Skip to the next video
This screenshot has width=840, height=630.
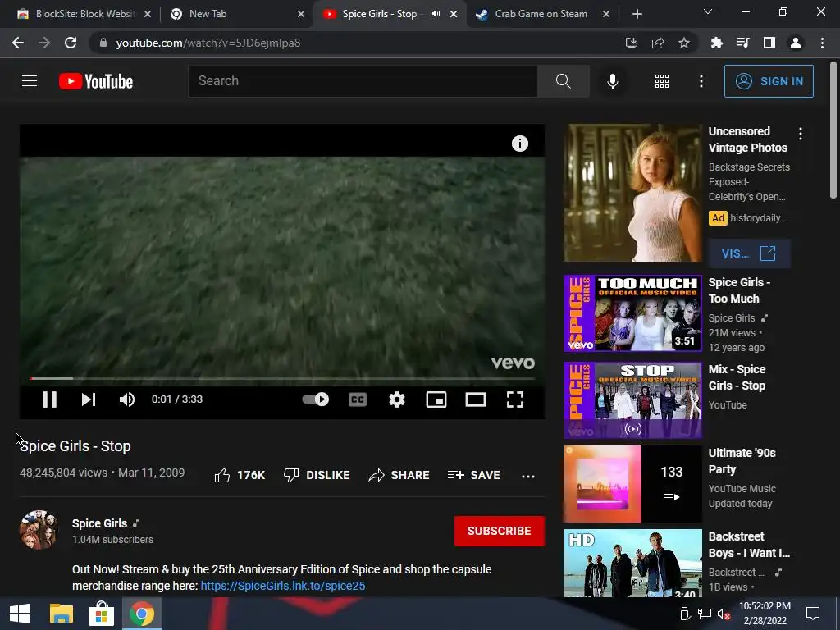point(89,399)
